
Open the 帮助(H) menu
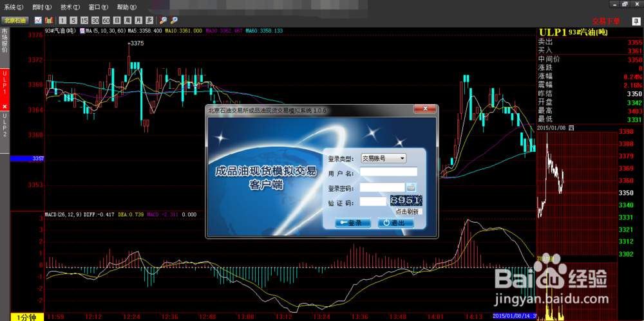pyautogui.click(x=126, y=7)
